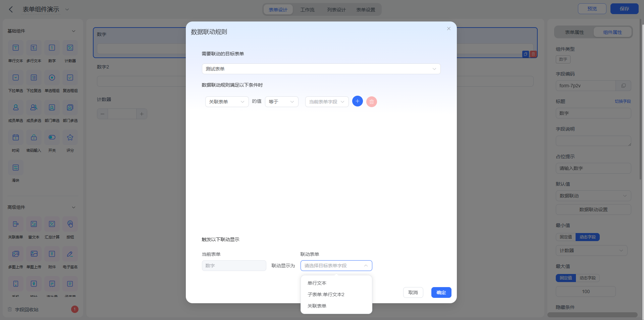Choose the 下拉复选 component icon
Screen dimensions: 644x320
point(34,78)
